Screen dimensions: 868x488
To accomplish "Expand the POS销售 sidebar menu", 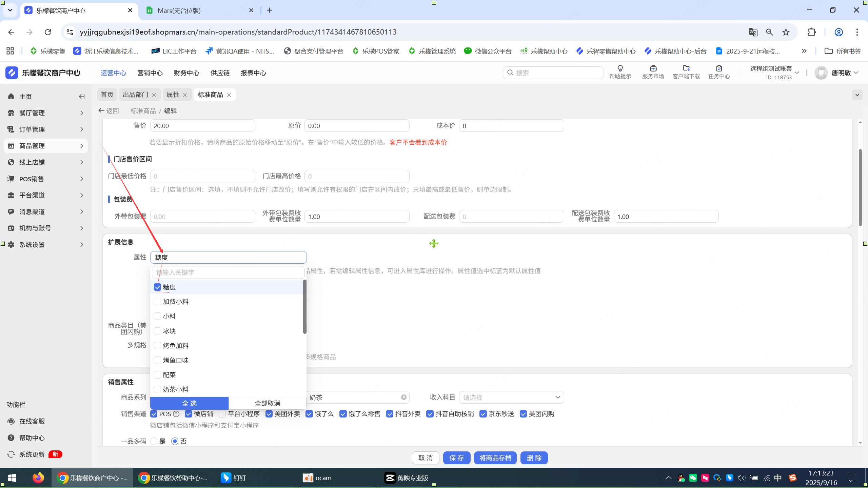I will pyautogui.click(x=46, y=179).
